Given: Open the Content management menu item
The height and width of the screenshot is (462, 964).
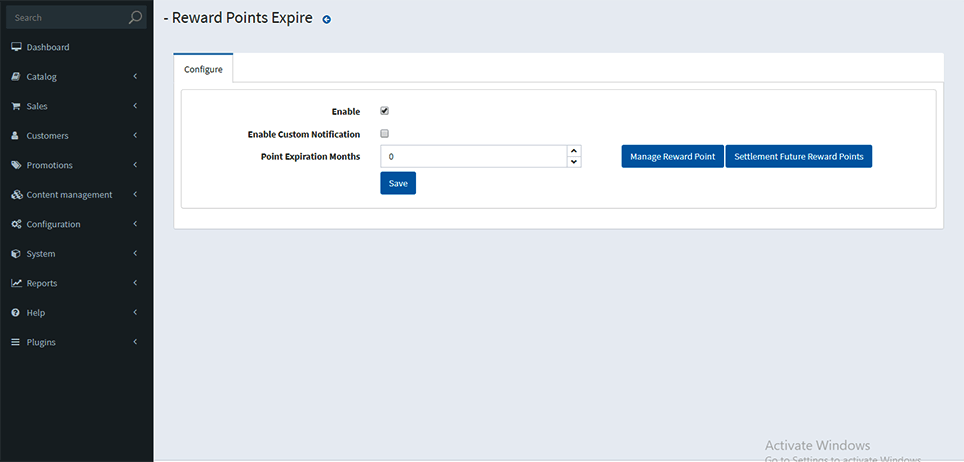Looking at the screenshot, I should [x=69, y=195].
